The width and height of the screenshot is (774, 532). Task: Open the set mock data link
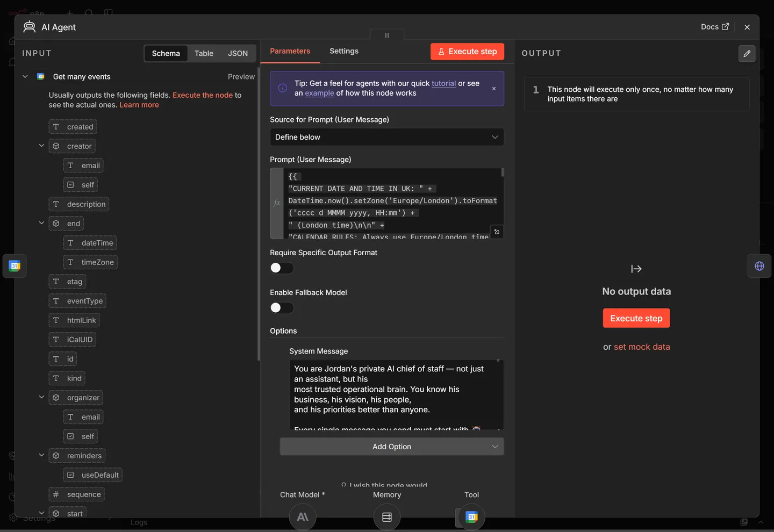(x=642, y=347)
